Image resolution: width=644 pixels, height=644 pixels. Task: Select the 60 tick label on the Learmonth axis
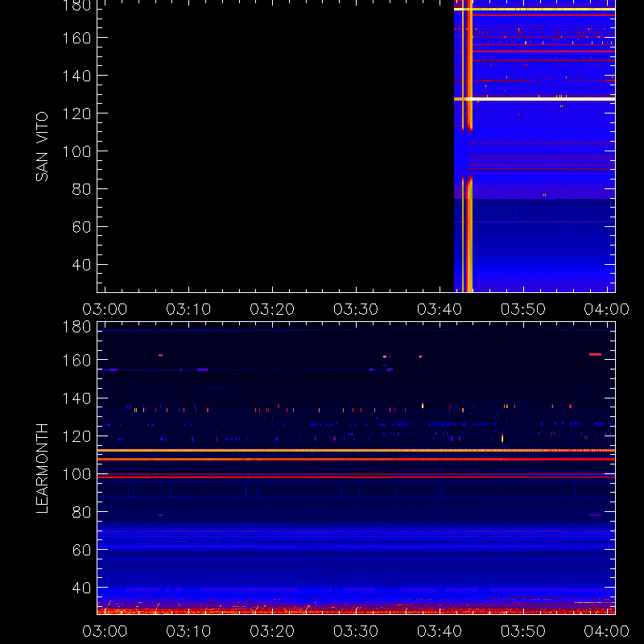(81, 550)
